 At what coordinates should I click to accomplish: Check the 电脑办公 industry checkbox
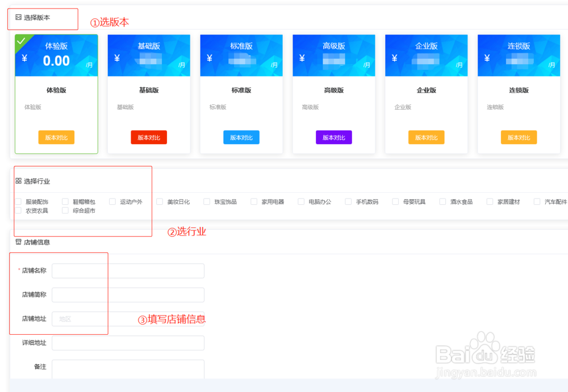coord(301,201)
